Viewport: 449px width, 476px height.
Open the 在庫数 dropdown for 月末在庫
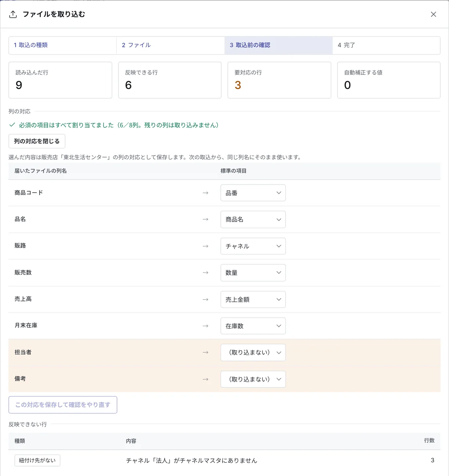click(253, 326)
